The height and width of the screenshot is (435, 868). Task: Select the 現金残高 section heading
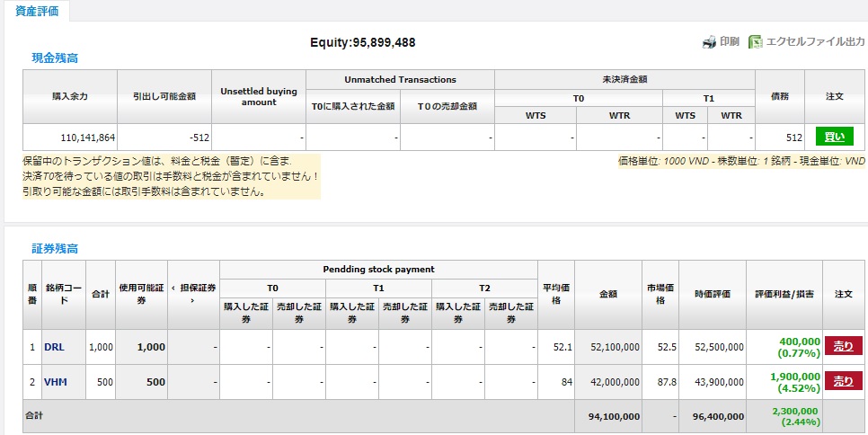point(55,58)
